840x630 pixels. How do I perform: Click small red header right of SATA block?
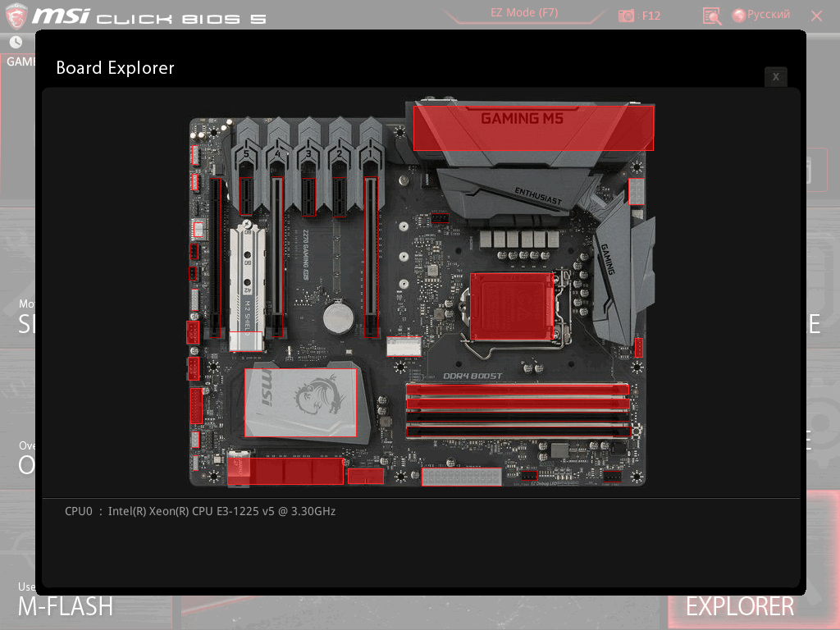pyautogui.click(x=365, y=477)
